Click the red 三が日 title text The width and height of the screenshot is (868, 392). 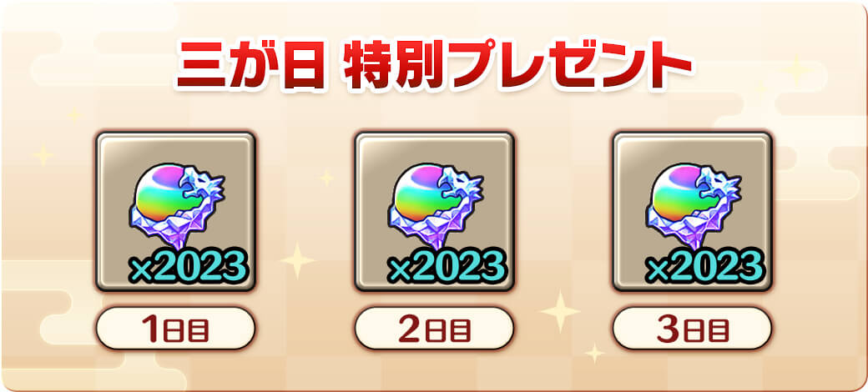tap(250, 65)
